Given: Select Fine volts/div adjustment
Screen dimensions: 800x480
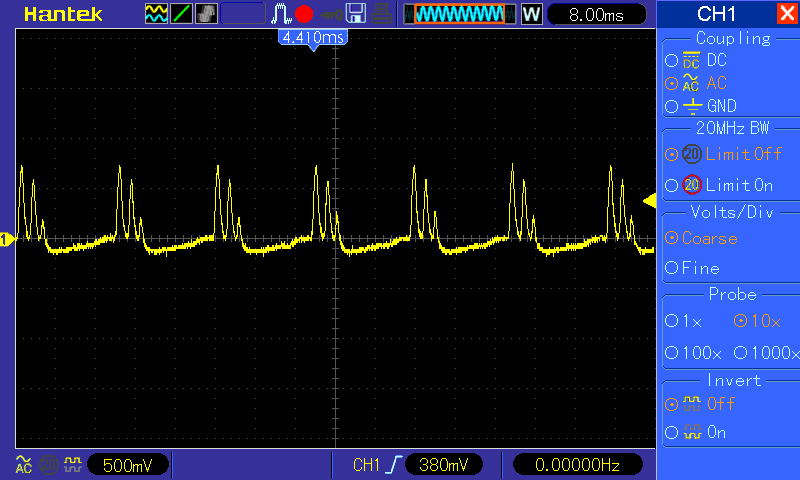Looking at the screenshot, I should point(692,268).
